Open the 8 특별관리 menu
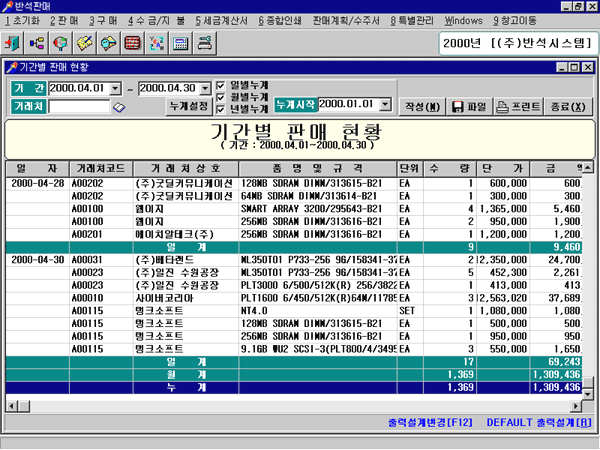The height and width of the screenshot is (450, 600). pos(412,21)
